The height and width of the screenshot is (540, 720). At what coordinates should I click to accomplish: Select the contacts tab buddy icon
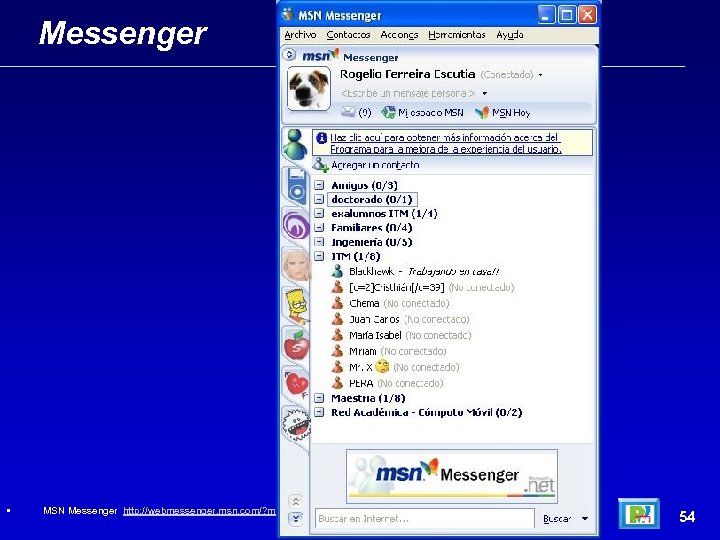pyautogui.click(x=295, y=144)
